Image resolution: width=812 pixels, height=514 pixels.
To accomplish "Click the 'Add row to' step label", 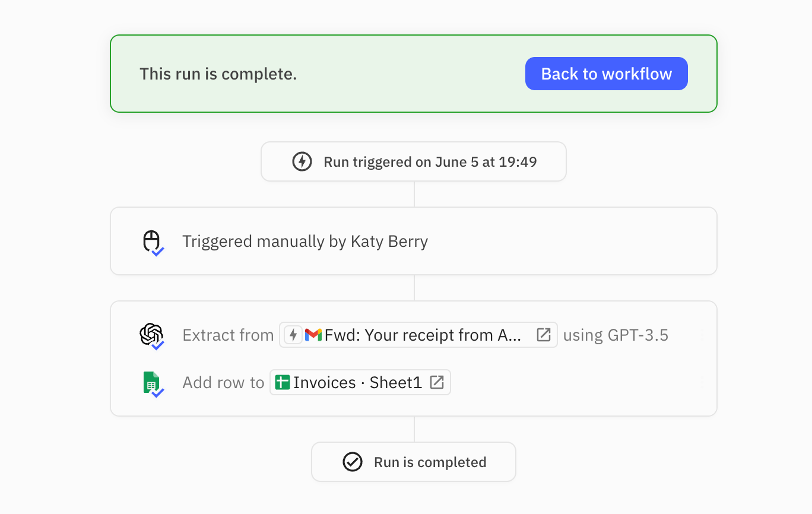I will click(223, 382).
